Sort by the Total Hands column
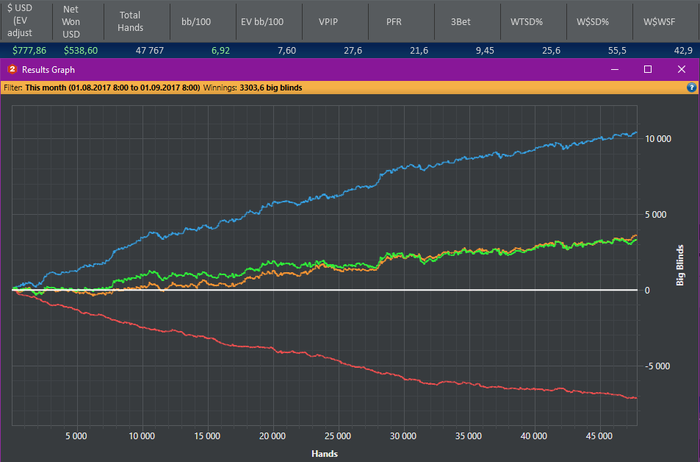This screenshot has width=700, height=462. click(137, 21)
